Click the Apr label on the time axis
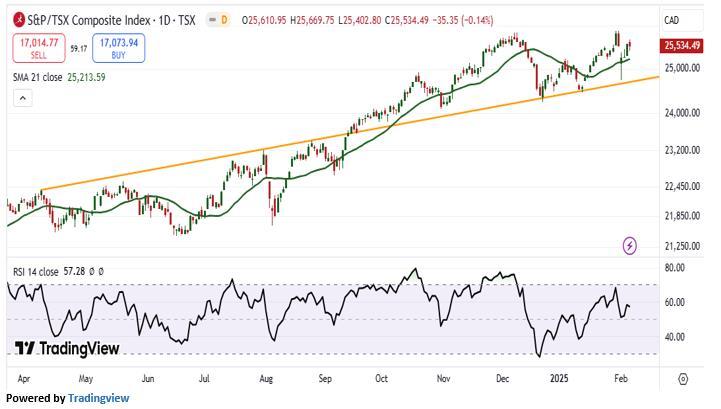 tap(23, 379)
